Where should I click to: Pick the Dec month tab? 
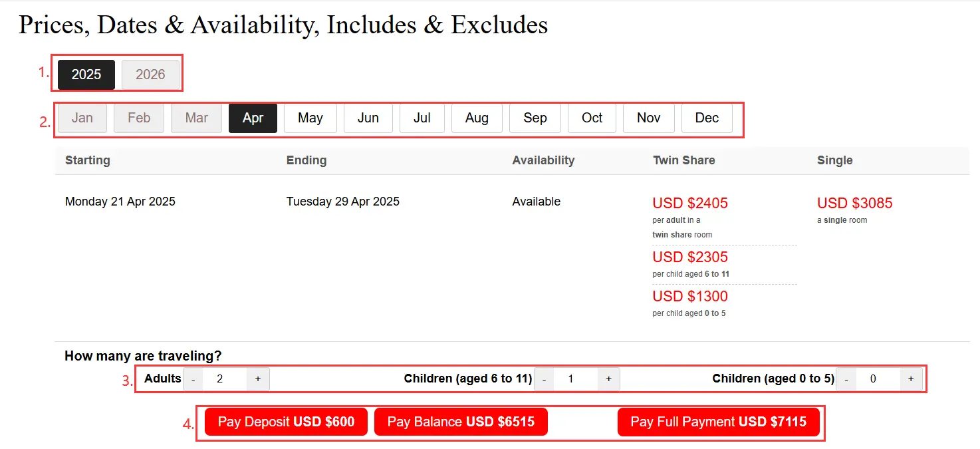(x=707, y=118)
